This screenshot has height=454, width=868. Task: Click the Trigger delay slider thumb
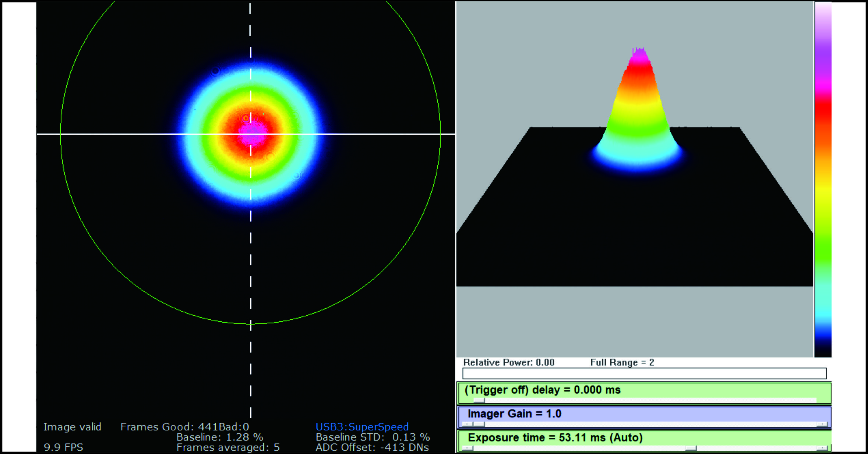(479, 400)
